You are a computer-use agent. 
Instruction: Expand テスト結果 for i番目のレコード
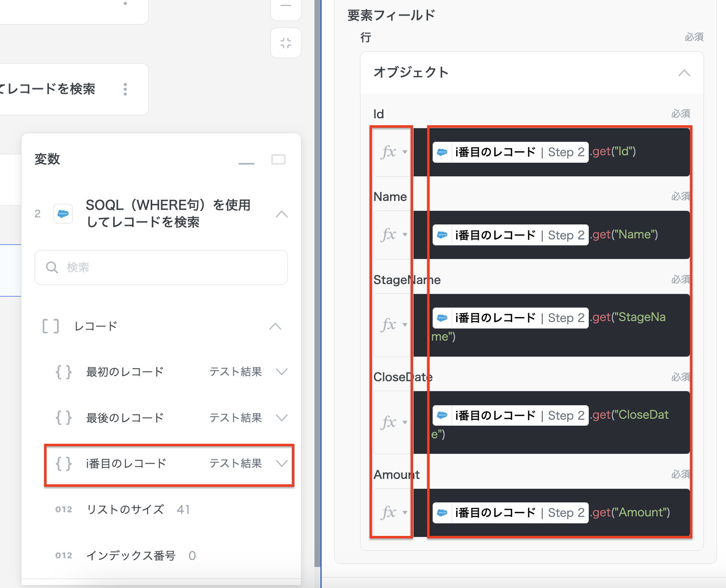click(282, 464)
